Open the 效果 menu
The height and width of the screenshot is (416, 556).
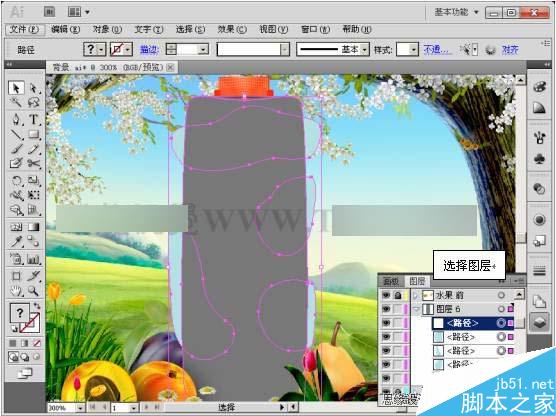coord(232,29)
